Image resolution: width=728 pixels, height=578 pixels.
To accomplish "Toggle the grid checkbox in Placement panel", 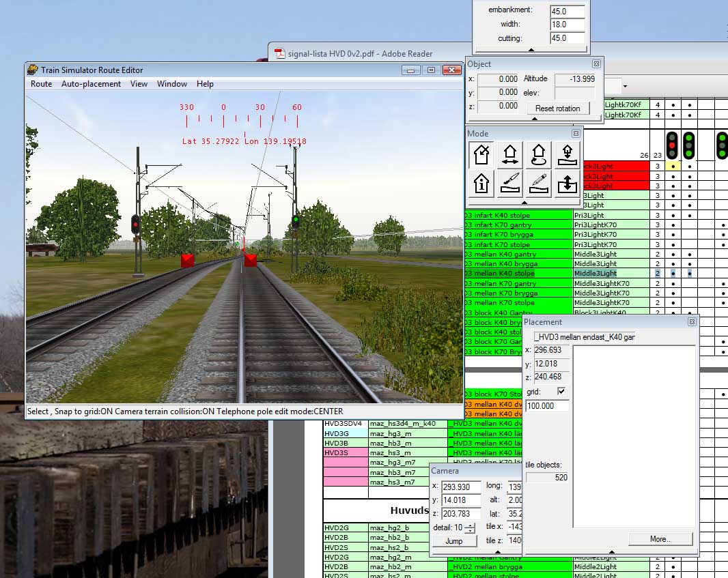I will pos(561,392).
